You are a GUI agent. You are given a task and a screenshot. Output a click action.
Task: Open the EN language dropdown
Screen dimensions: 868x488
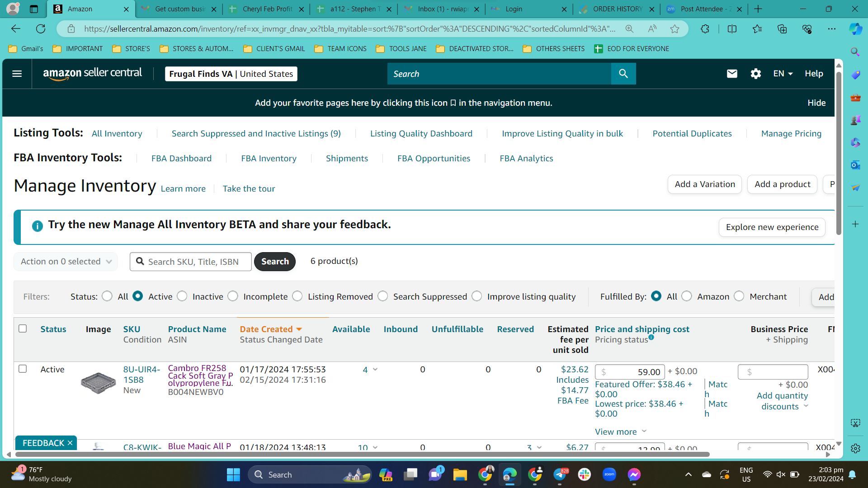pyautogui.click(x=783, y=74)
